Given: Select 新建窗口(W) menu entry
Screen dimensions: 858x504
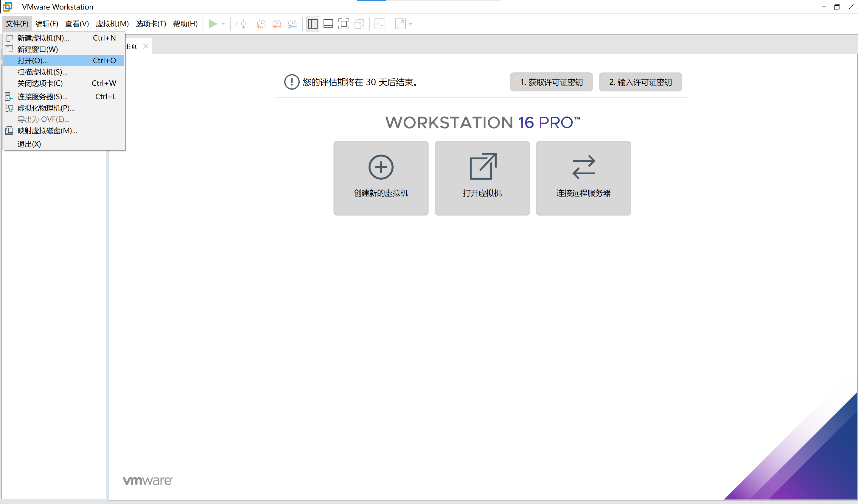Looking at the screenshot, I should 64,49.
